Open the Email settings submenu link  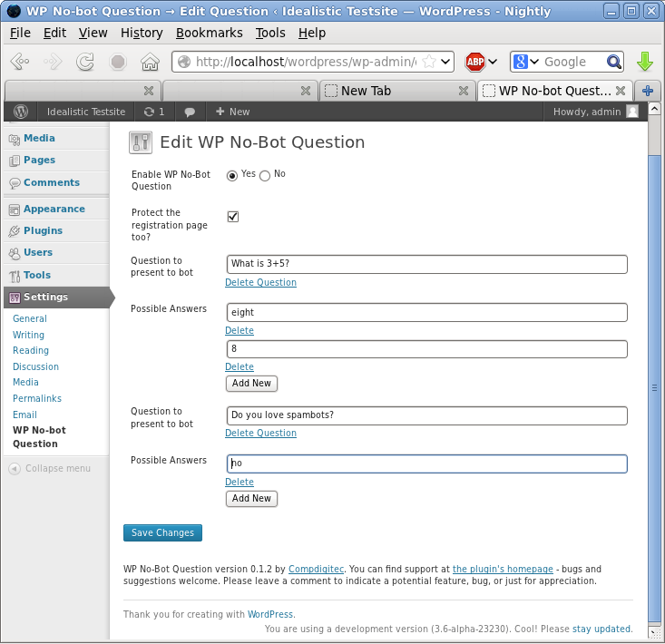tap(24, 415)
